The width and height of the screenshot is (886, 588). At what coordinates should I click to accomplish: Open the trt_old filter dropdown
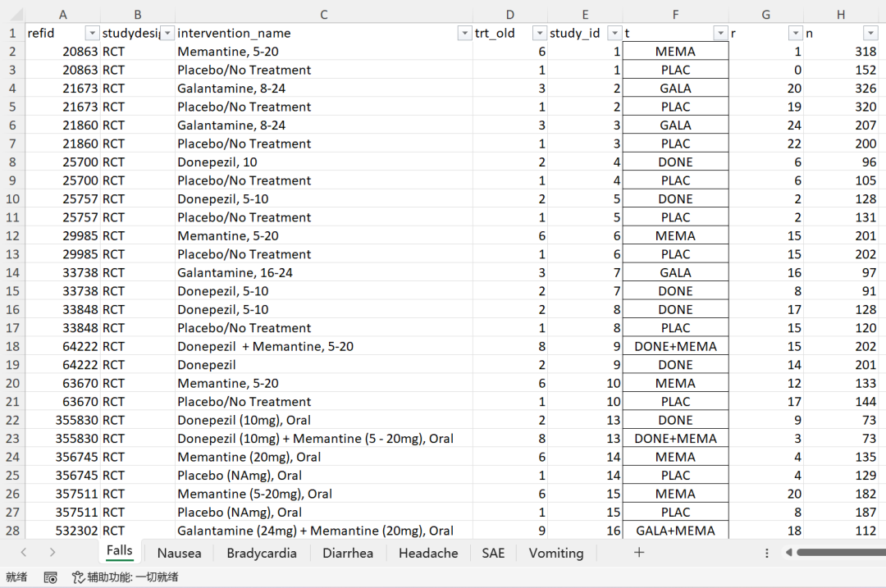tap(539, 33)
